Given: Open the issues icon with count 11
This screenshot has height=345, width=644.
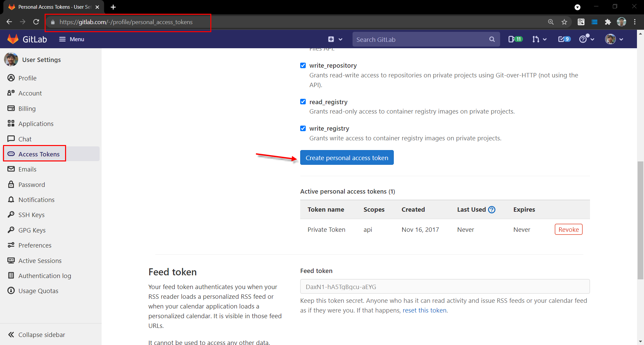Looking at the screenshot, I should coord(515,39).
